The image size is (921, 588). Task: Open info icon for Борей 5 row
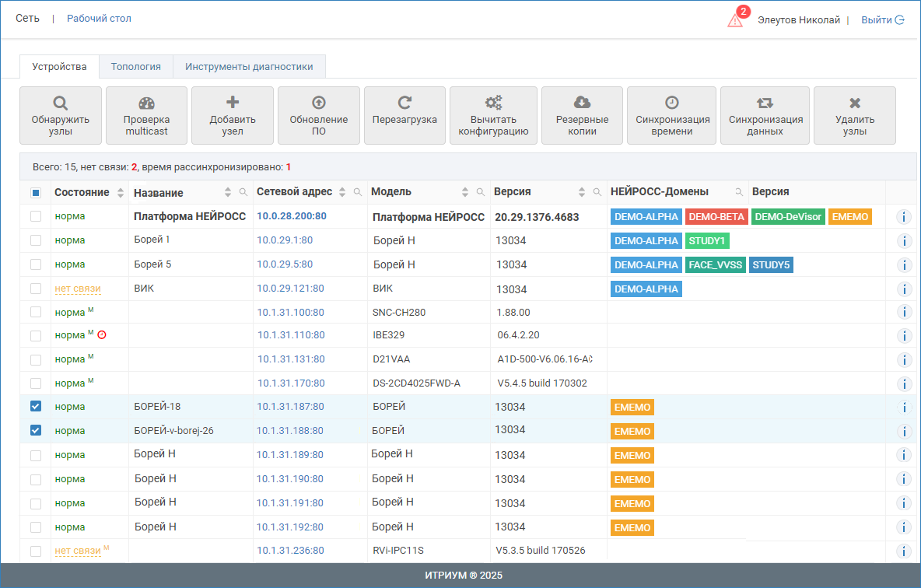[904, 265]
